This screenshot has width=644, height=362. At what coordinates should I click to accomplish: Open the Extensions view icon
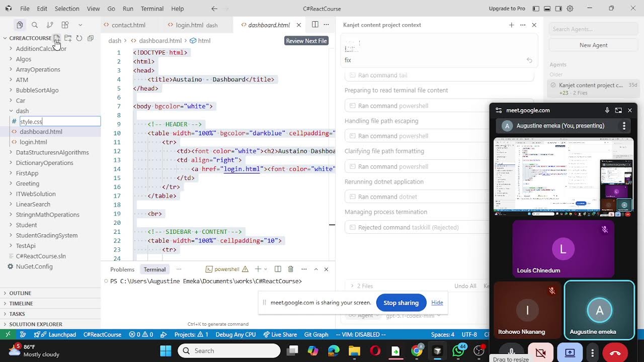[x=65, y=25]
